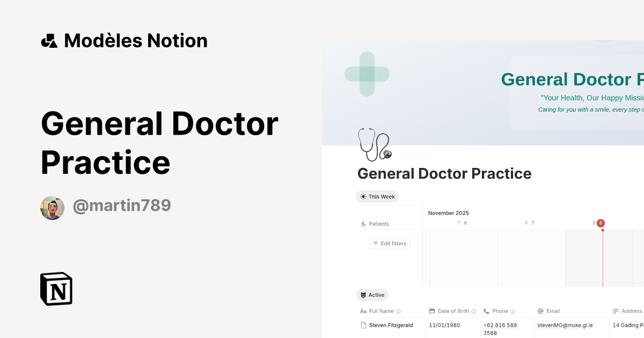This screenshot has height=338, width=644.
Task: Select the This Week tab
Action: pyautogui.click(x=377, y=197)
